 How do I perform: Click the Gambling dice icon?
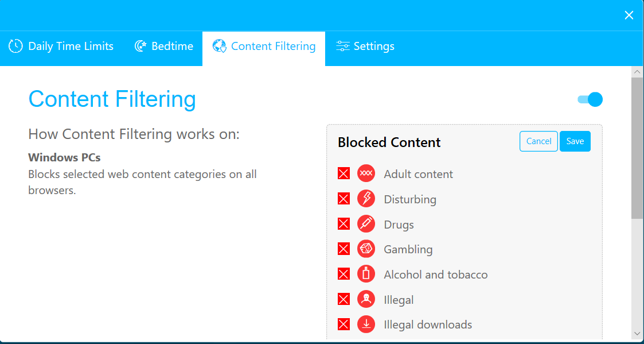click(366, 249)
